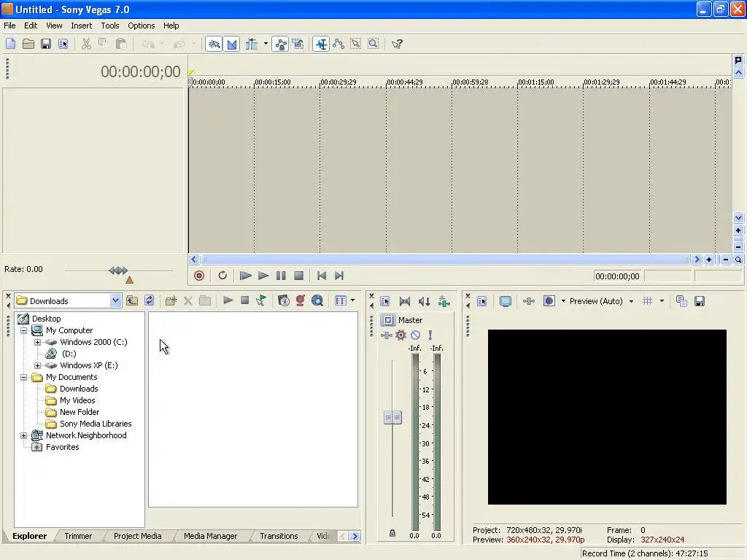Switch to the Trimmer tab

coord(78,536)
